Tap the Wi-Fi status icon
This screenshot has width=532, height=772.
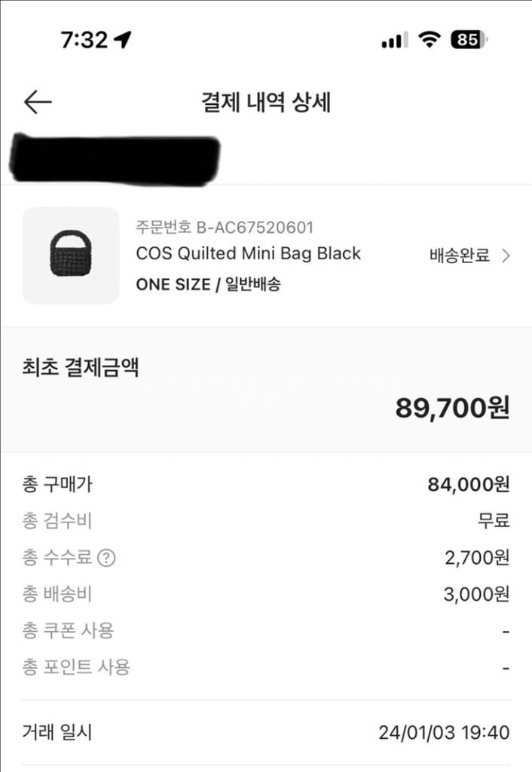click(430, 40)
